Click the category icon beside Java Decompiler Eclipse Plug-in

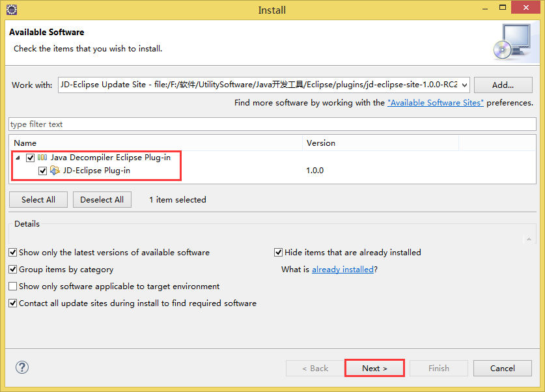(x=42, y=158)
